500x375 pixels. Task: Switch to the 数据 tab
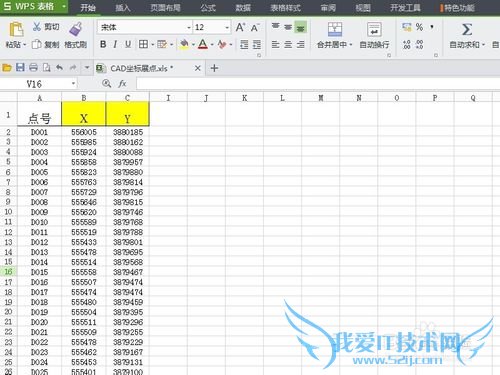[243, 7]
